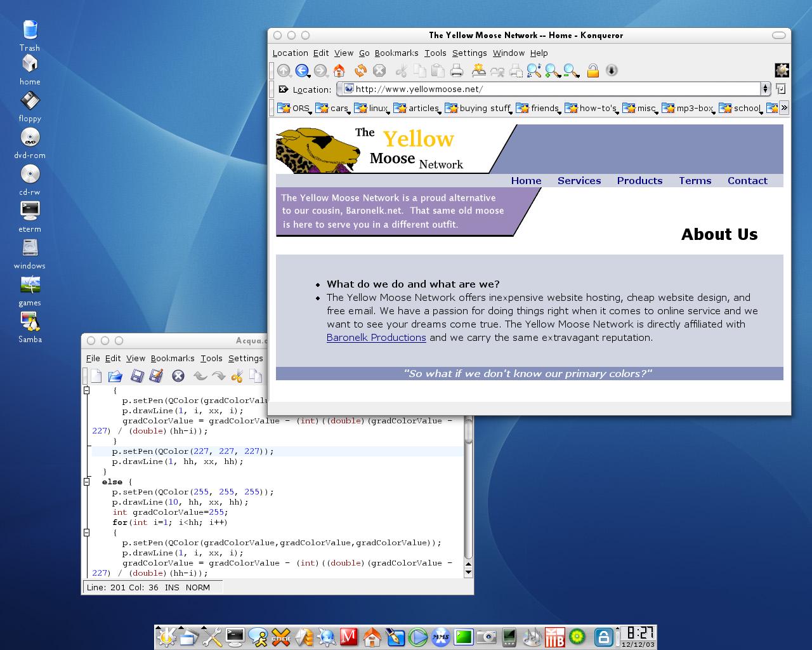Collapse the fold marker beside 'else {'

87,482
